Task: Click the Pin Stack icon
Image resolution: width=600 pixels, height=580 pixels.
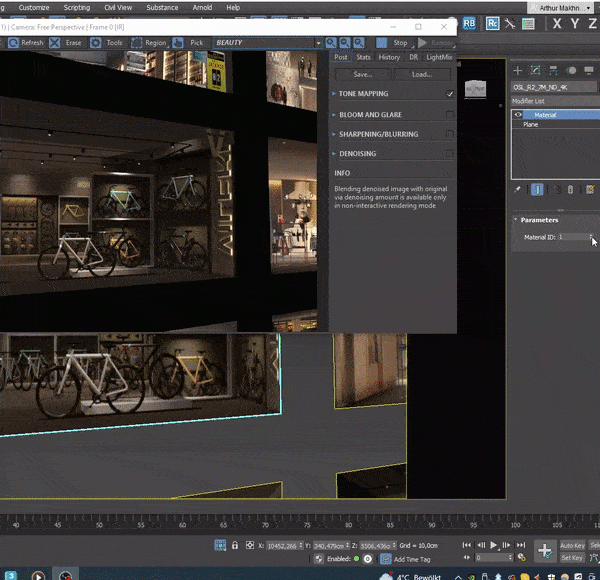Action: tap(517, 189)
